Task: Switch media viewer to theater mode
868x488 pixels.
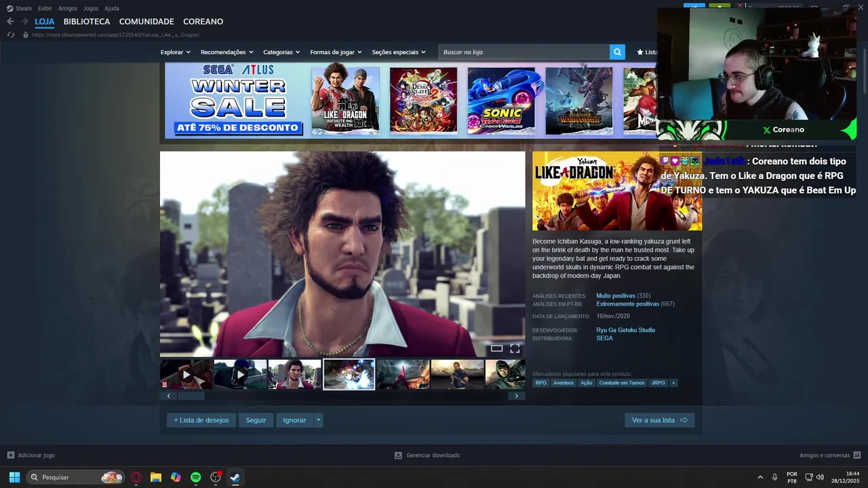Action: 496,348
